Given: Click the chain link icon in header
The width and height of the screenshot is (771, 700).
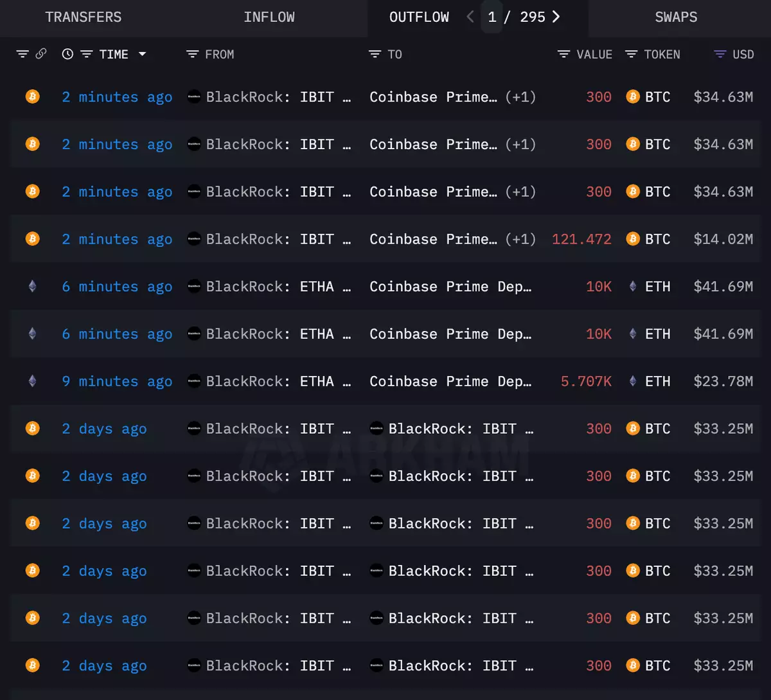Looking at the screenshot, I should coord(41,54).
